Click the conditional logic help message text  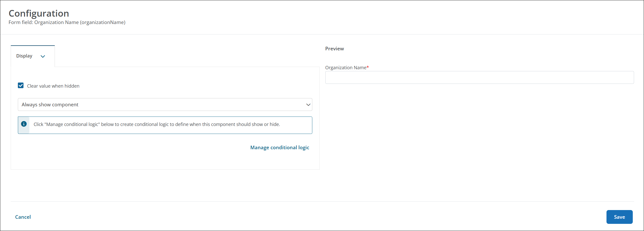(x=157, y=124)
